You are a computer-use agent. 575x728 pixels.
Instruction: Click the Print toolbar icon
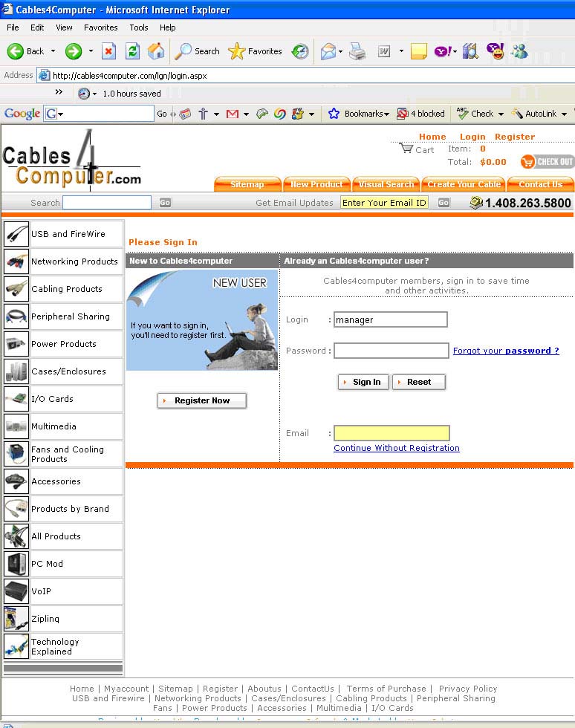click(357, 51)
